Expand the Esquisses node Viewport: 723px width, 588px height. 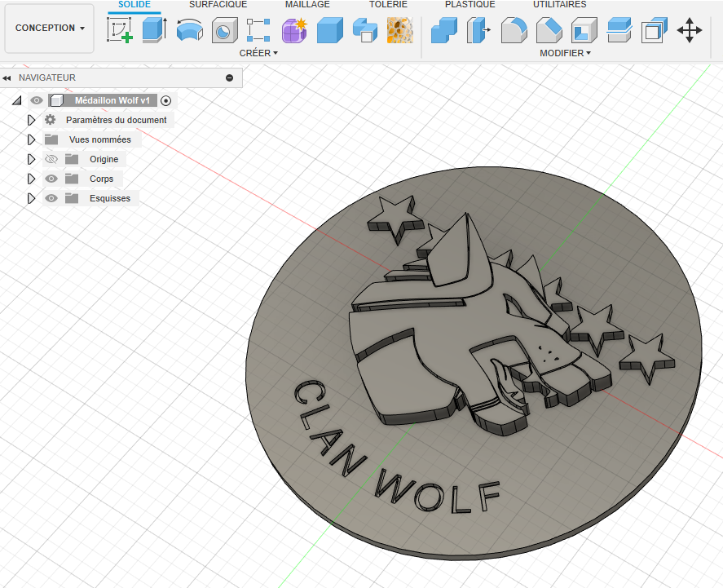click(31, 198)
